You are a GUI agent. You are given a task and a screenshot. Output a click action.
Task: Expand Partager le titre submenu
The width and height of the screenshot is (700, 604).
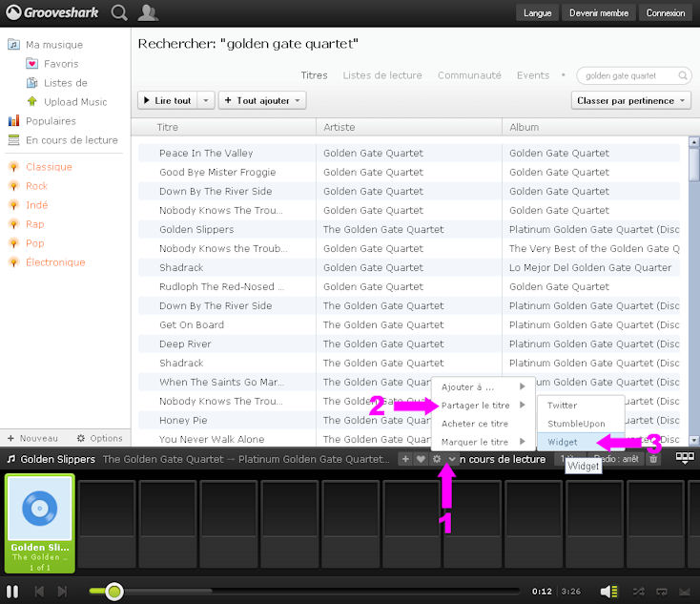pyautogui.click(x=483, y=406)
